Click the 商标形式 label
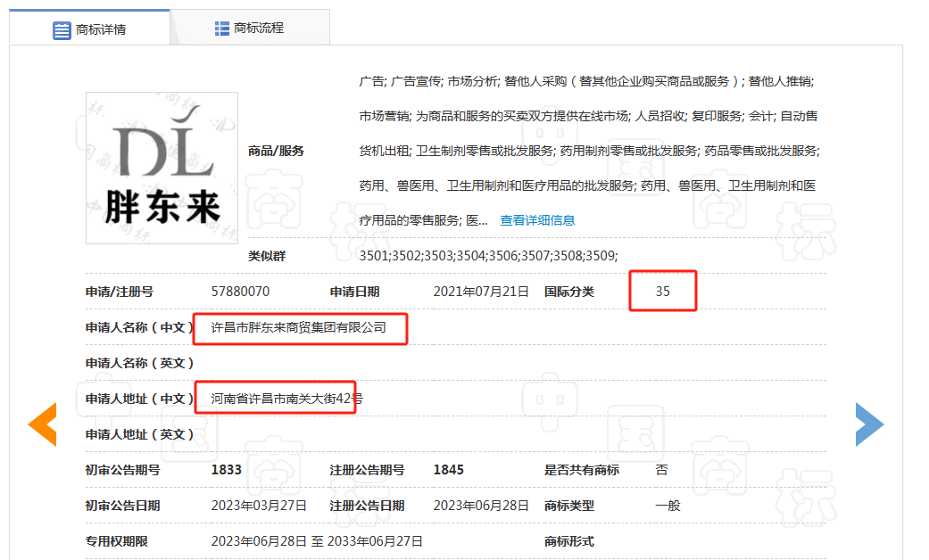Viewport: 929px width, 560px height. coord(568,541)
